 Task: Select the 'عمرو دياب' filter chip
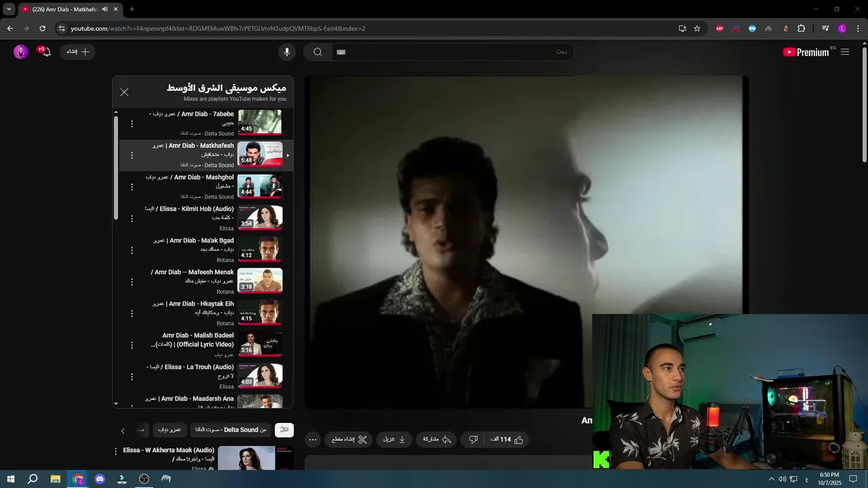point(170,430)
